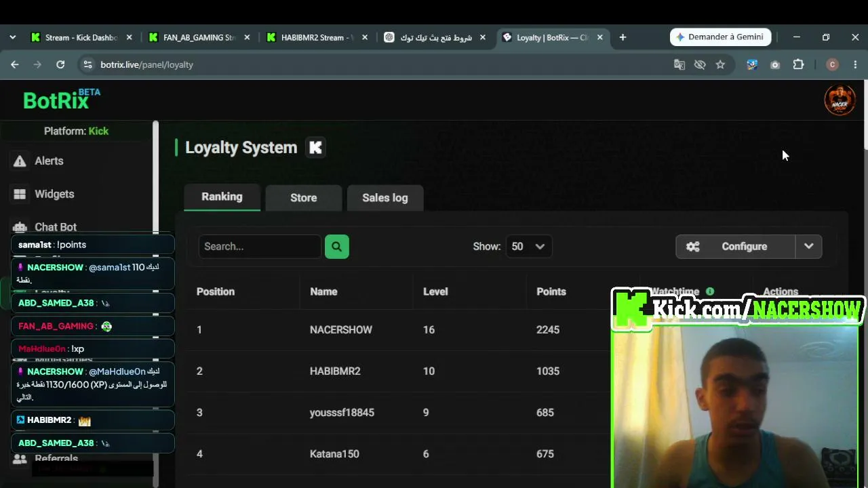The image size is (868, 488).
Task: Click the green search magnifier button
Action: coord(337,247)
